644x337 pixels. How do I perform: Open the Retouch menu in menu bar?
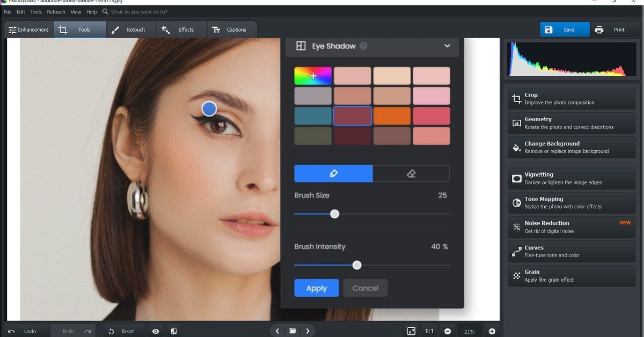tap(56, 12)
